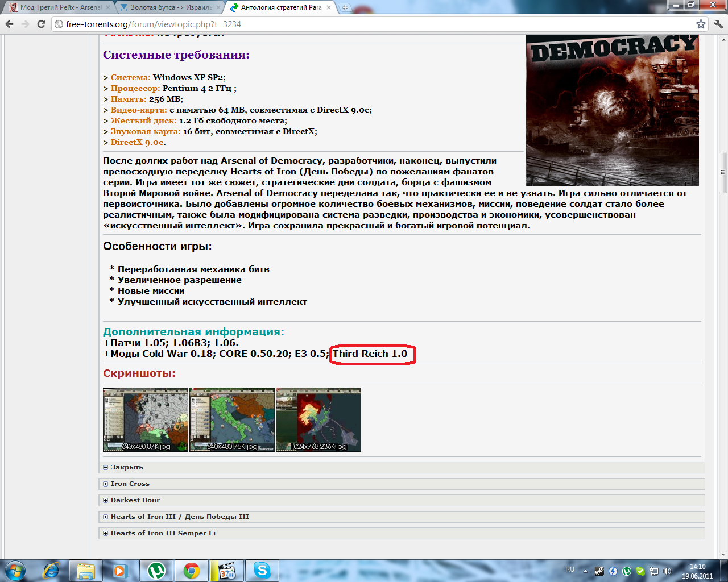Image resolution: width=728 pixels, height=582 pixels.
Task: Launch Internet Explorer from the taskbar
Action: (x=51, y=570)
